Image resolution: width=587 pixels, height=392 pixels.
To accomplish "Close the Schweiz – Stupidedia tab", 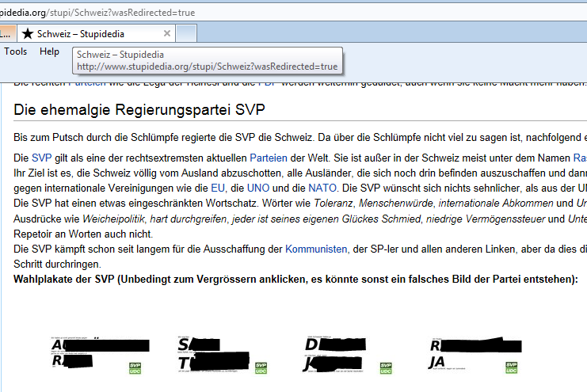I will click(x=167, y=33).
